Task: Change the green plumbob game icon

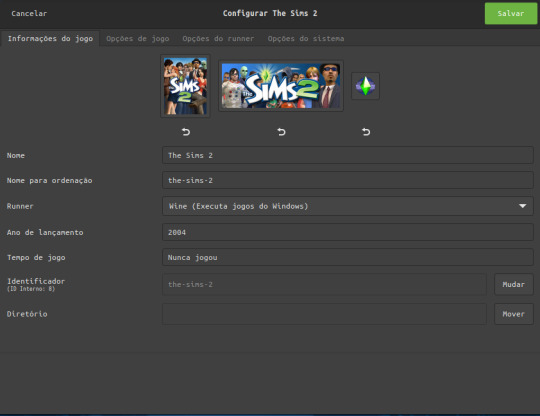Action: click(x=365, y=86)
